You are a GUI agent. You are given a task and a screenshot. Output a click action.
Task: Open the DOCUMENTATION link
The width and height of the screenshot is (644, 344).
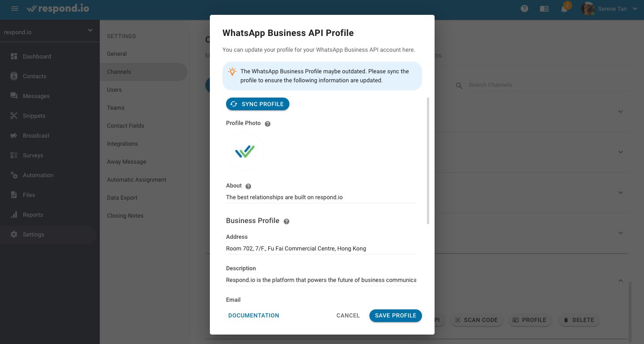(x=253, y=315)
